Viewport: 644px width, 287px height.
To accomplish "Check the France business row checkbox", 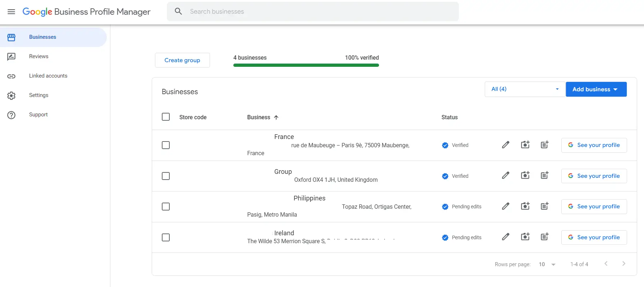I will pos(166,145).
